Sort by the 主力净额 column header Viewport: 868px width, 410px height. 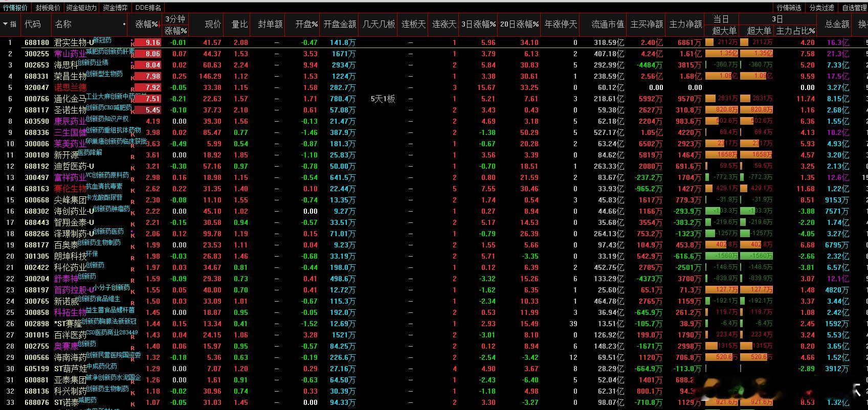point(685,24)
